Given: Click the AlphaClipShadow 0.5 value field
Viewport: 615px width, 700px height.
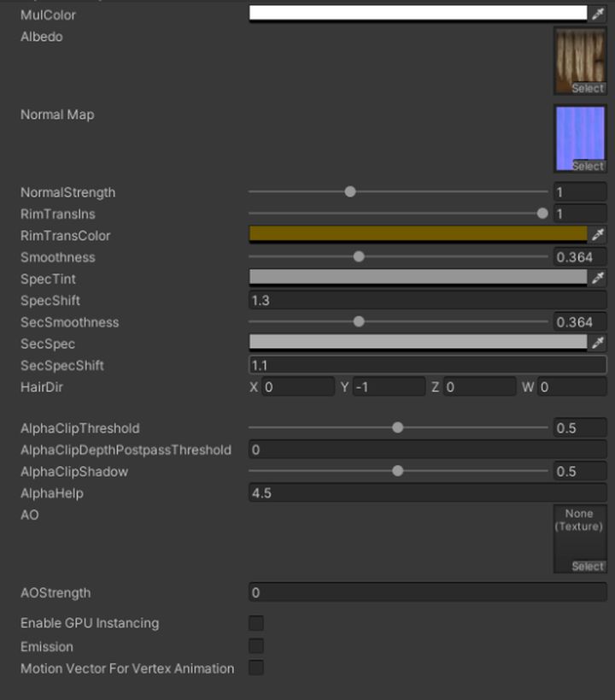Looking at the screenshot, I should tap(580, 471).
